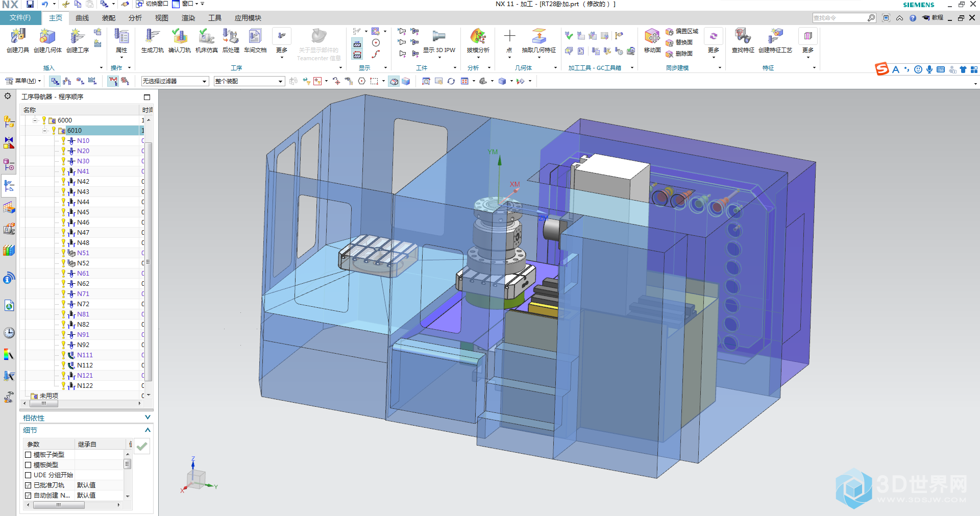Screen dimensions: 980x516
Task: Select operation N10 in navigator
Action: (83, 141)
